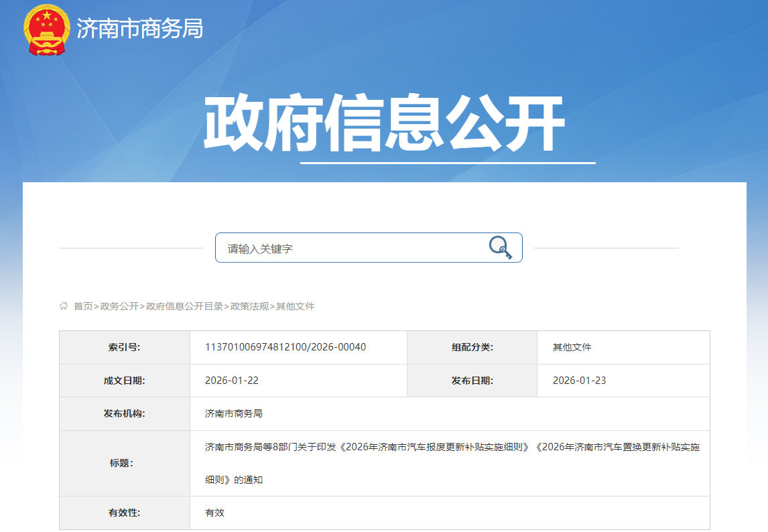
Task: Click the 济南市商务局 site title
Action: coord(139,29)
